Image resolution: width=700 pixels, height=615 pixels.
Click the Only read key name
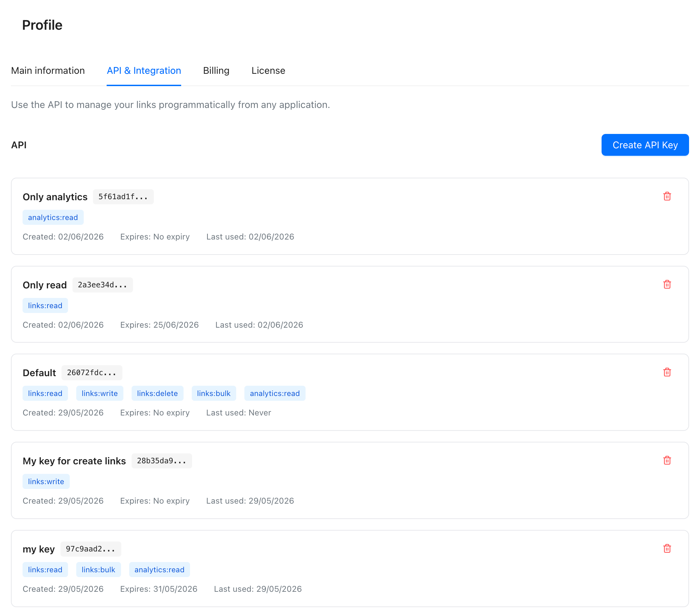click(45, 285)
